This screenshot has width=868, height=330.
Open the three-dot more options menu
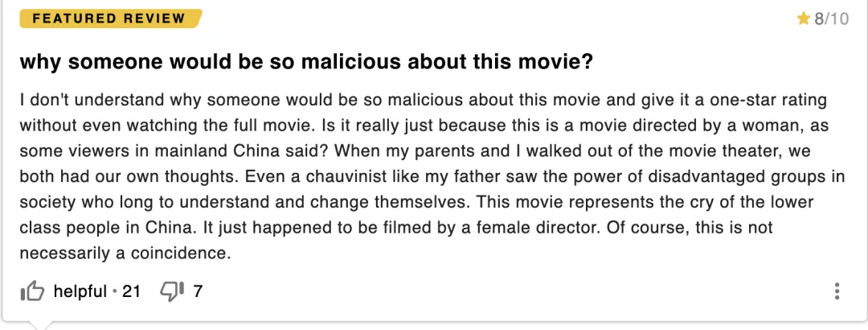coord(837,291)
